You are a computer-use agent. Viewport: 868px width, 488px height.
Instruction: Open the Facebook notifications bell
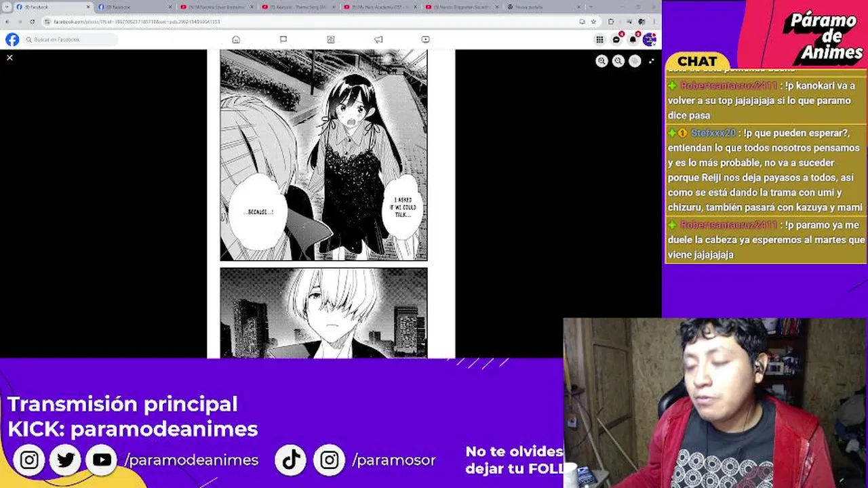pos(633,39)
